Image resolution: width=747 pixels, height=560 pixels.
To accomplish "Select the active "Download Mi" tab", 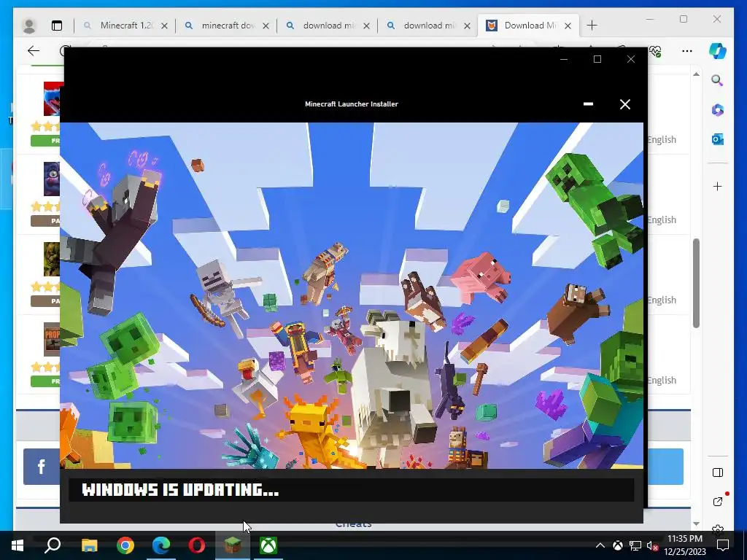I will click(530, 26).
